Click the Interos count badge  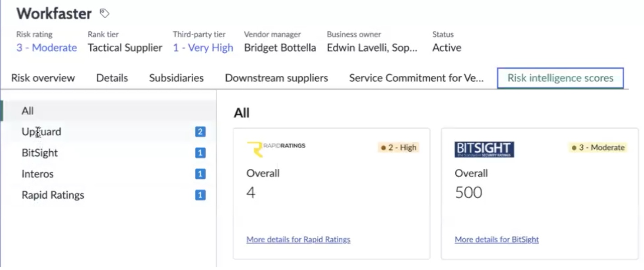pos(200,174)
